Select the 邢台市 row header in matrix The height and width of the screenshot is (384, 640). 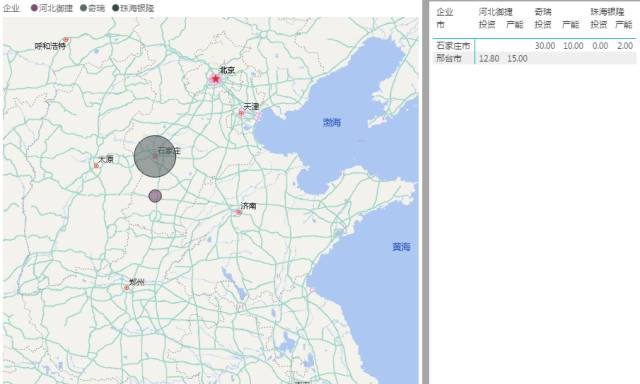click(x=449, y=58)
